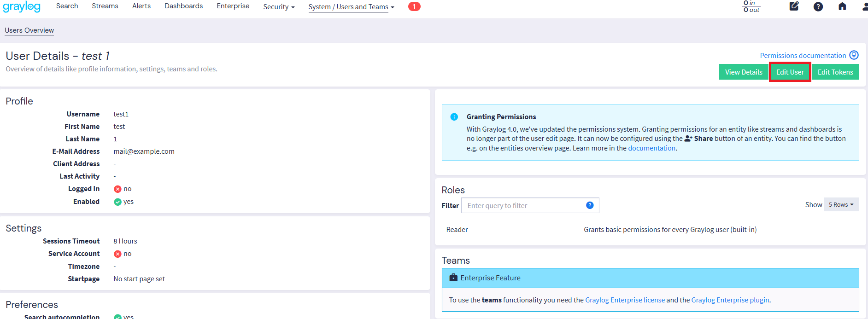
Task: Open the 5 Rows page size dropdown
Action: 841,205
